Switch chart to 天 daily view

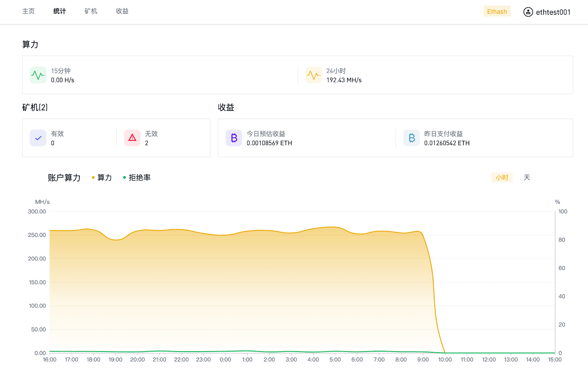[x=527, y=178]
